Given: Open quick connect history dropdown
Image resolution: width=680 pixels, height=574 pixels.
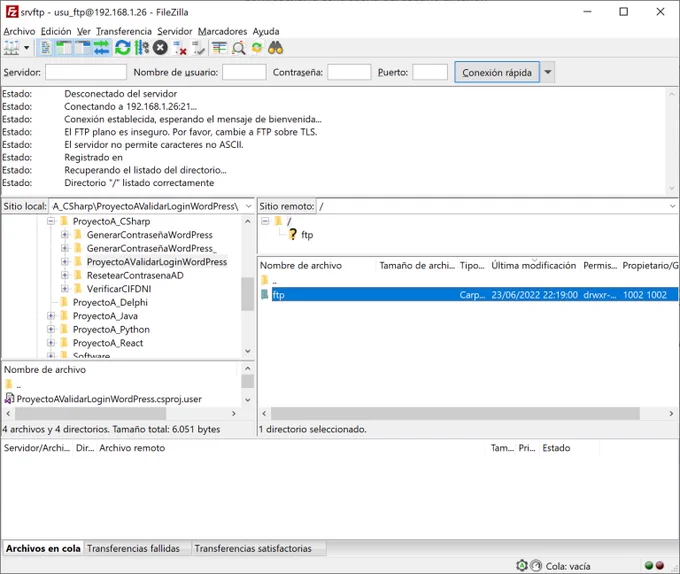Looking at the screenshot, I should pos(548,72).
